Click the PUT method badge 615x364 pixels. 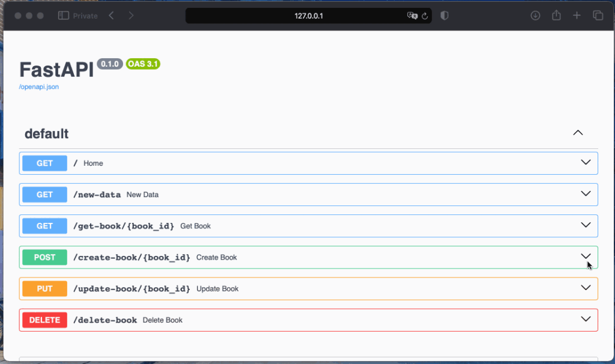tap(44, 288)
